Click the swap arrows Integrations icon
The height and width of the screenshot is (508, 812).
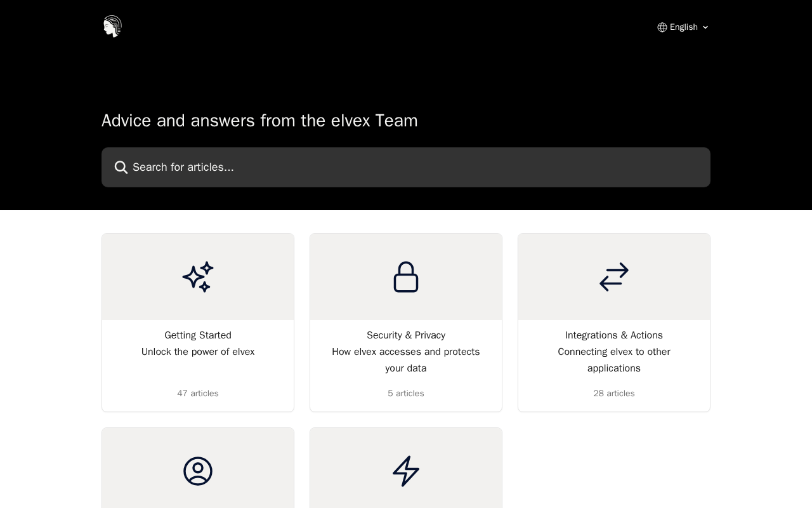[x=614, y=277]
